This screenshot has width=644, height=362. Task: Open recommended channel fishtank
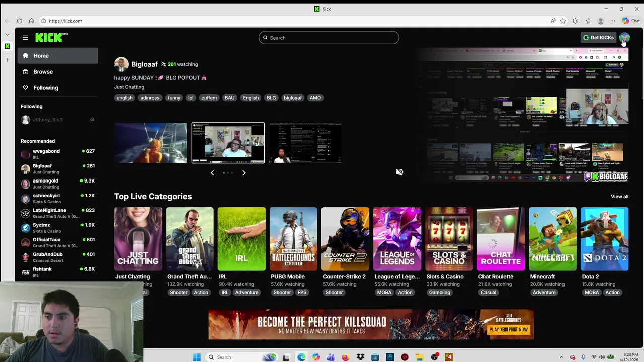(58, 272)
